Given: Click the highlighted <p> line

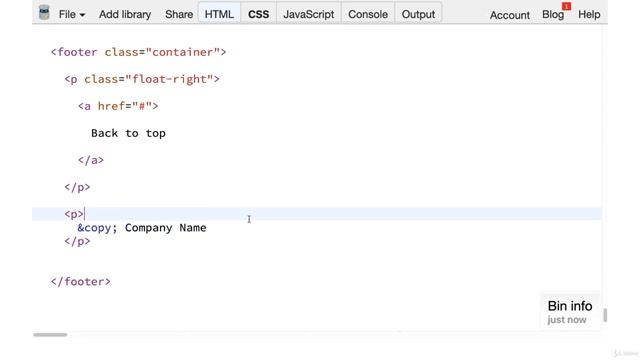Looking at the screenshot, I should pos(316,214).
